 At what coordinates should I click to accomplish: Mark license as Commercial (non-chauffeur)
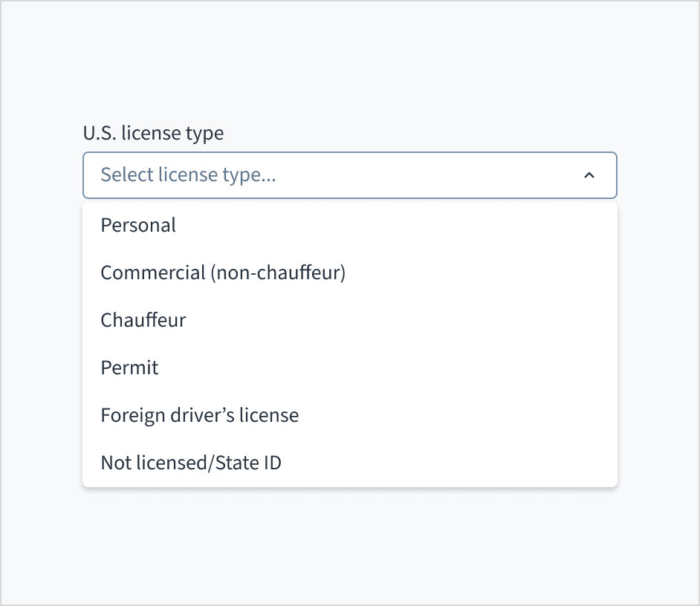point(223,273)
